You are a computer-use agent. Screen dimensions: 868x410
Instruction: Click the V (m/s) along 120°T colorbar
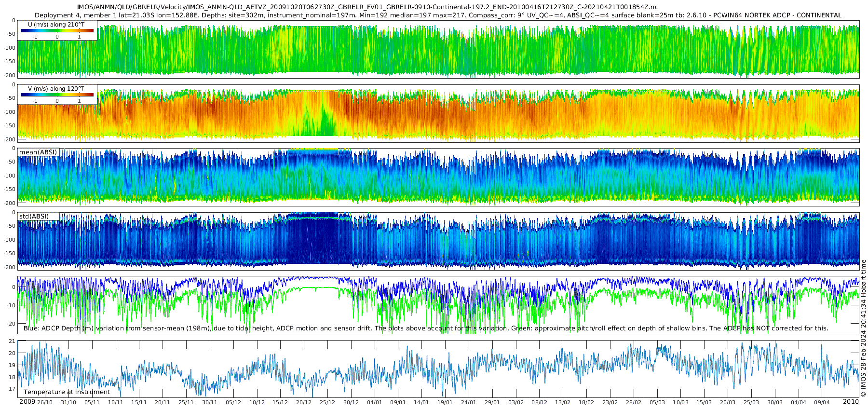pos(57,95)
